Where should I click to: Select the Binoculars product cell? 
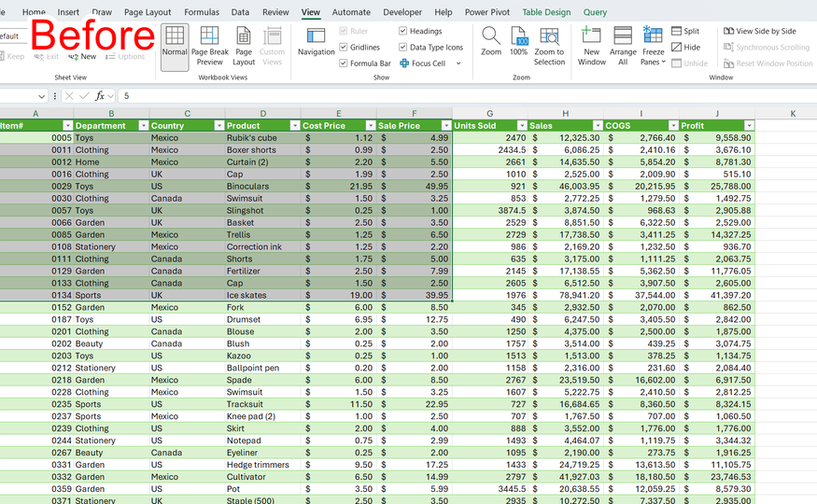click(x=262, y=186)
